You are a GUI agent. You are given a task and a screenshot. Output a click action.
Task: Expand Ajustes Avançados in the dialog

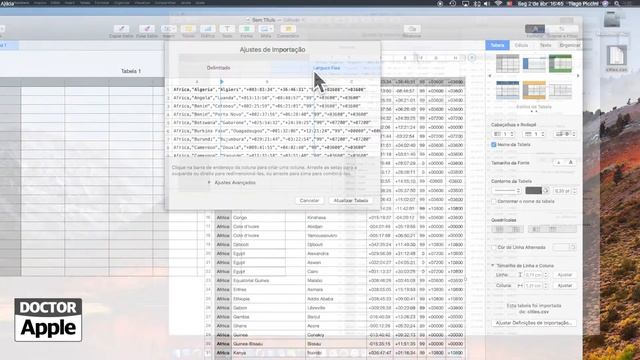tap(209, 182)
